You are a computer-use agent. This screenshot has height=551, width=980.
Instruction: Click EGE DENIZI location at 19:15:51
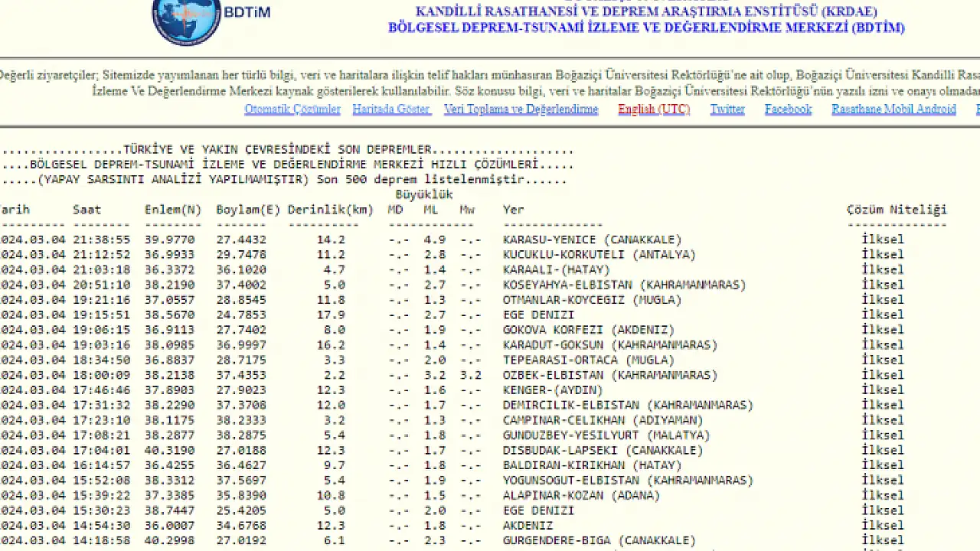(x=538, y=315)
